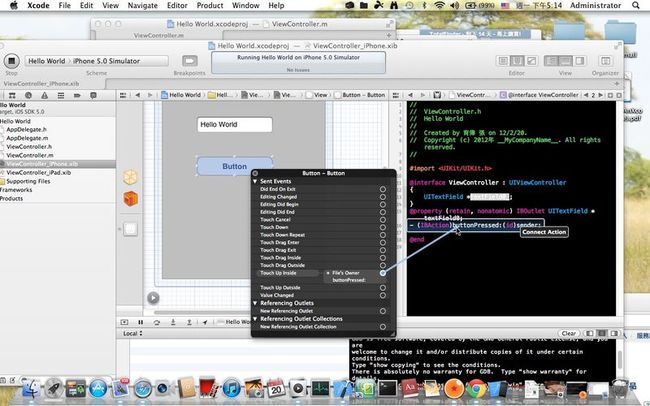Open the Button – Button jump bar item
Screen dimensions: 650x406
(360, 95)
